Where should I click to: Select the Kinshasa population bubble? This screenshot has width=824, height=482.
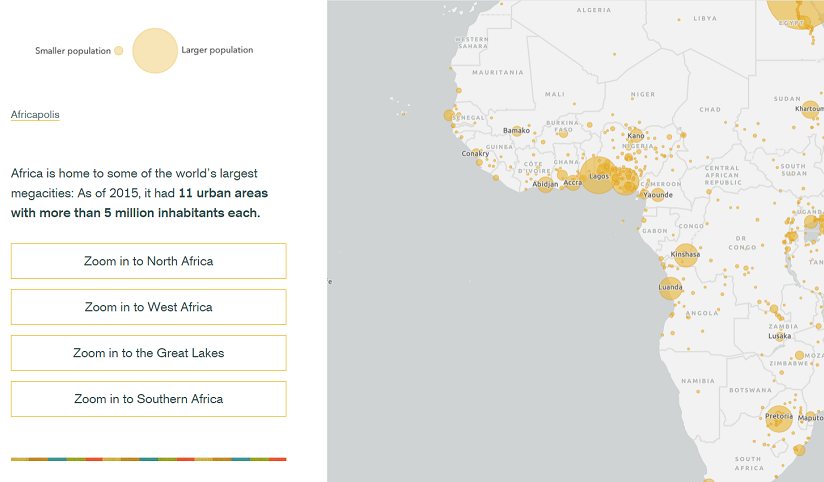[686, 255]
